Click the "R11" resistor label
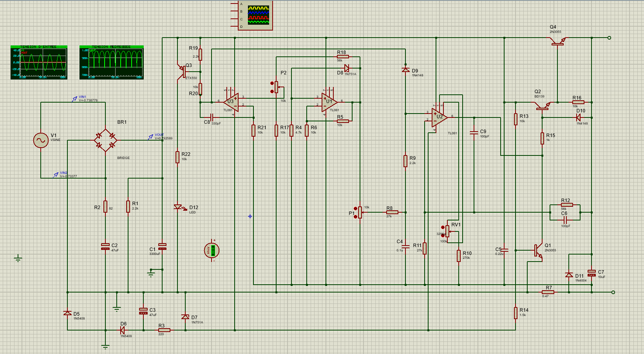 click(417, 246)
